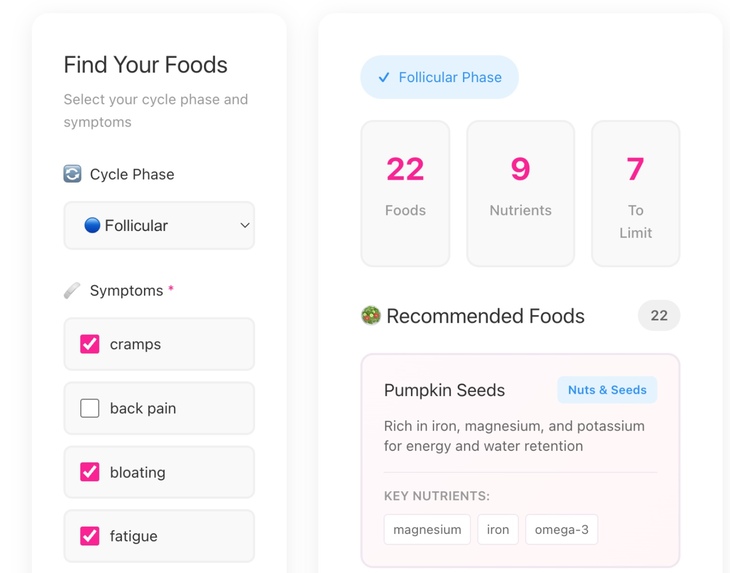Image resolution: width=730 pixels, height=573 pixels.
Task: Click the magnesium nutrient tag
Action: click(427, 530)
